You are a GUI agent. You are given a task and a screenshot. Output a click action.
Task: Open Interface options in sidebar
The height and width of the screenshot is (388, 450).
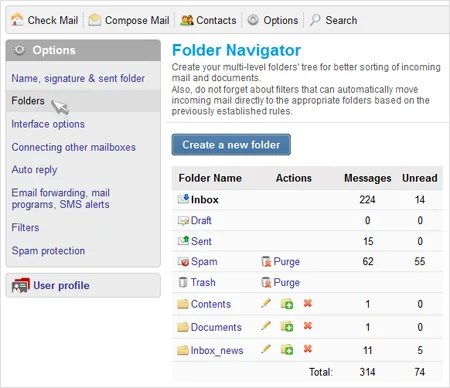click(x=48, y=124)
